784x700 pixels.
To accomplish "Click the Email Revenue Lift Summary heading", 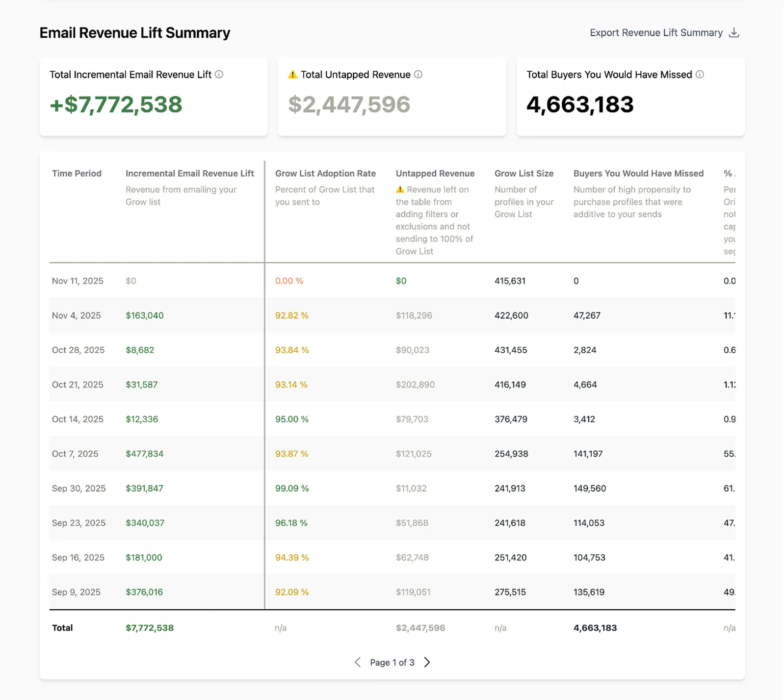I will (135, 33).
